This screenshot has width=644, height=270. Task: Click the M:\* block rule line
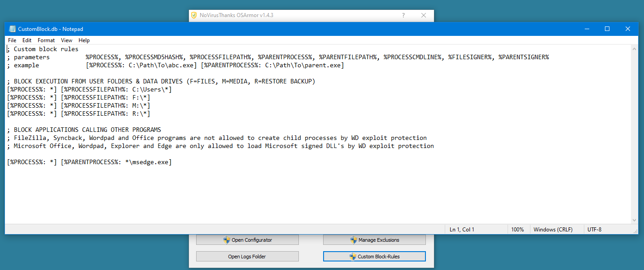pyautogui.click(x=79, y=105)
